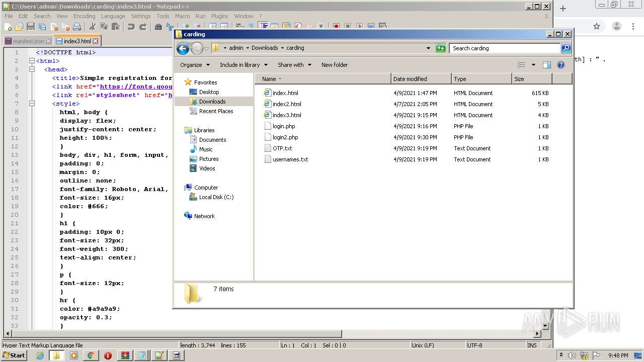The width and height of the screenshot is (644, 362).
Task: Open the Encoding menu in Notepad++
Action: click(84, 16)
